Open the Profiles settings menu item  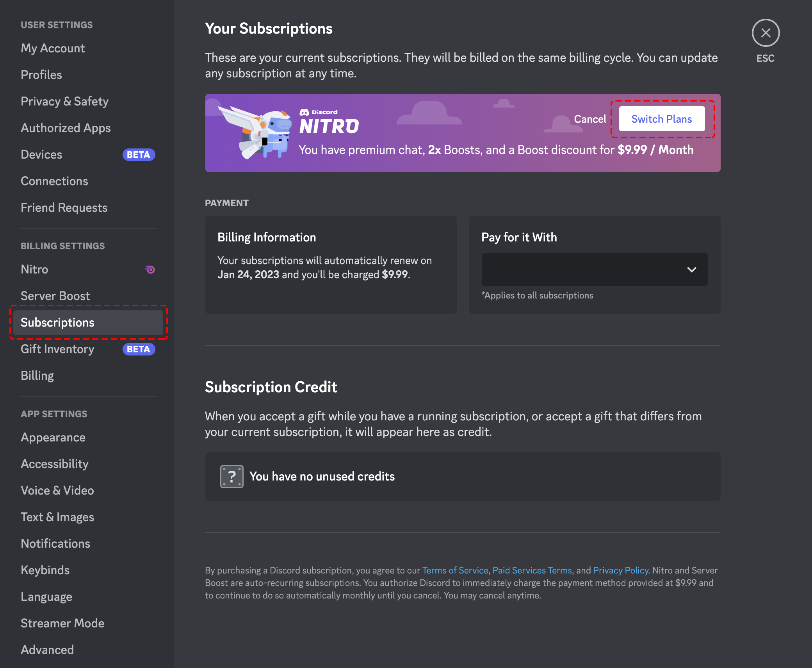click(41, 74)
